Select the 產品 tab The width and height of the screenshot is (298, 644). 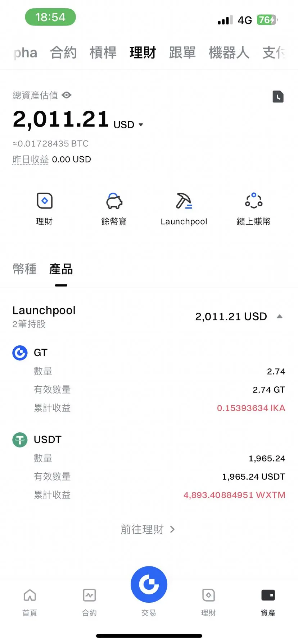61,269
